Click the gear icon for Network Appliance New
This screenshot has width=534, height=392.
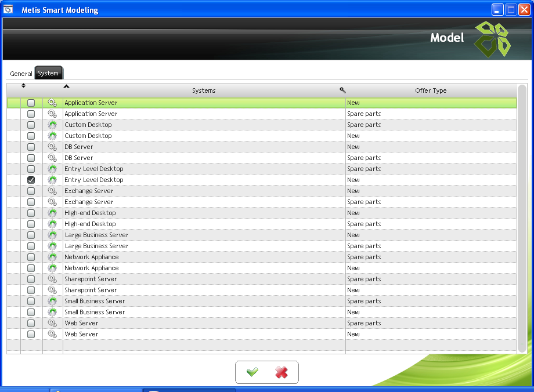52,268
